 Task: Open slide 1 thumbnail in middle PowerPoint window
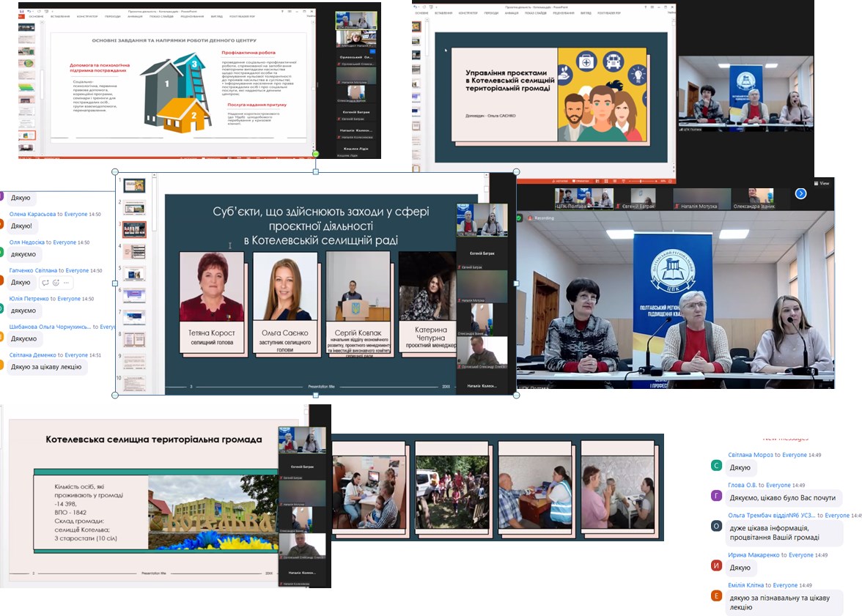click(134, 186)
